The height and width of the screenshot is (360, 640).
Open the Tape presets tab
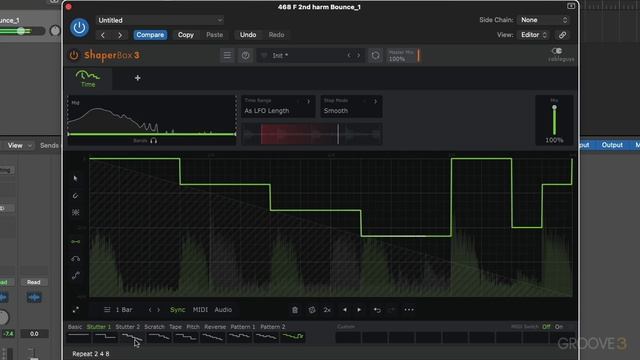pyautogui.click(x=175, y=327)
